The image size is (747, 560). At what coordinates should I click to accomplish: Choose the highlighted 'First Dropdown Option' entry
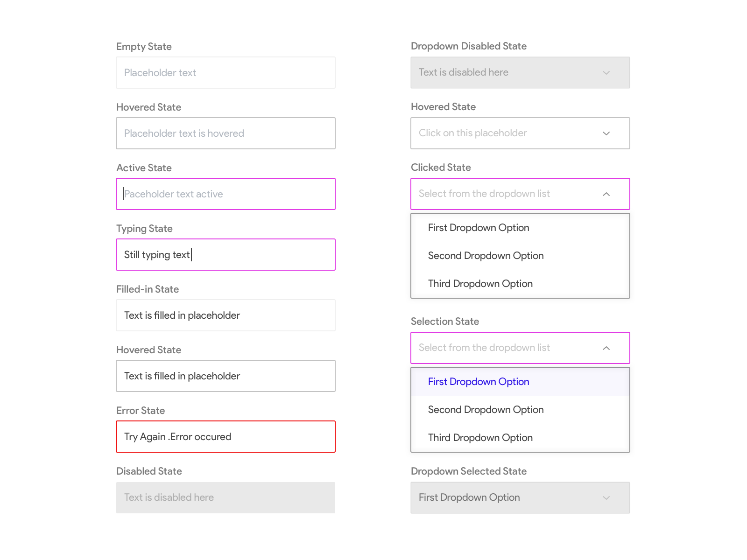coord(478,381)
